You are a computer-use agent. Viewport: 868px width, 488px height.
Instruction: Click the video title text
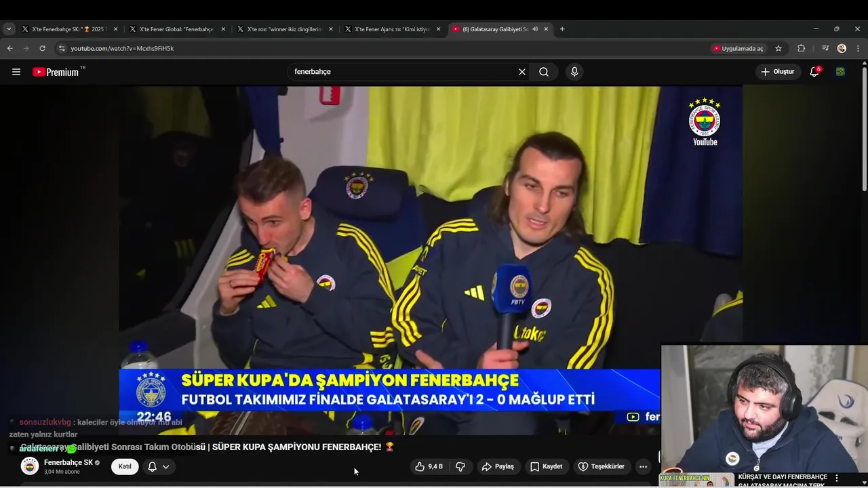208,447
